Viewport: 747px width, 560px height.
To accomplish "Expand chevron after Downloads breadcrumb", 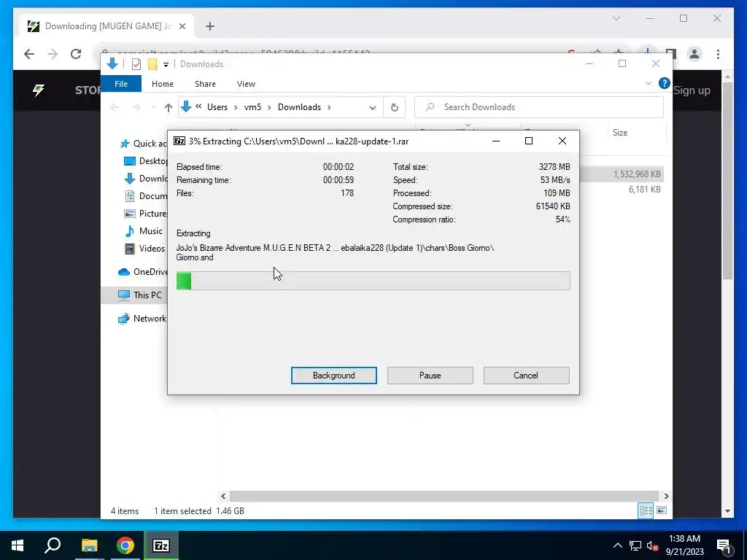I will pos(329,108).
